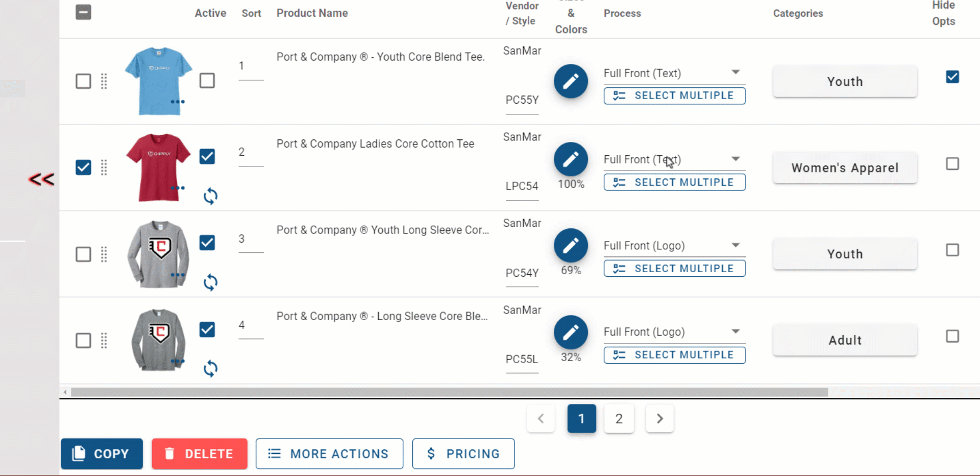Grab drag handle for Youth Core Blend Tee

104,81
